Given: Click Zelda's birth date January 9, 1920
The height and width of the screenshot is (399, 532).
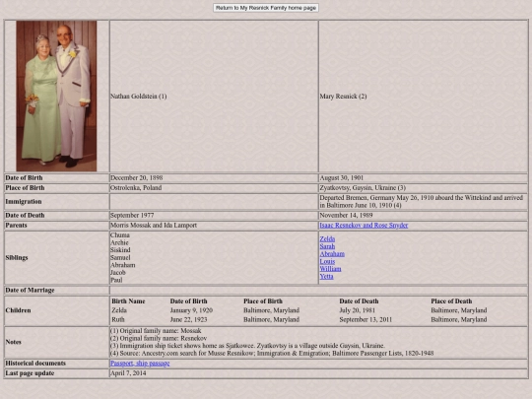Looking at the screenshot, I should coord(191,310).
